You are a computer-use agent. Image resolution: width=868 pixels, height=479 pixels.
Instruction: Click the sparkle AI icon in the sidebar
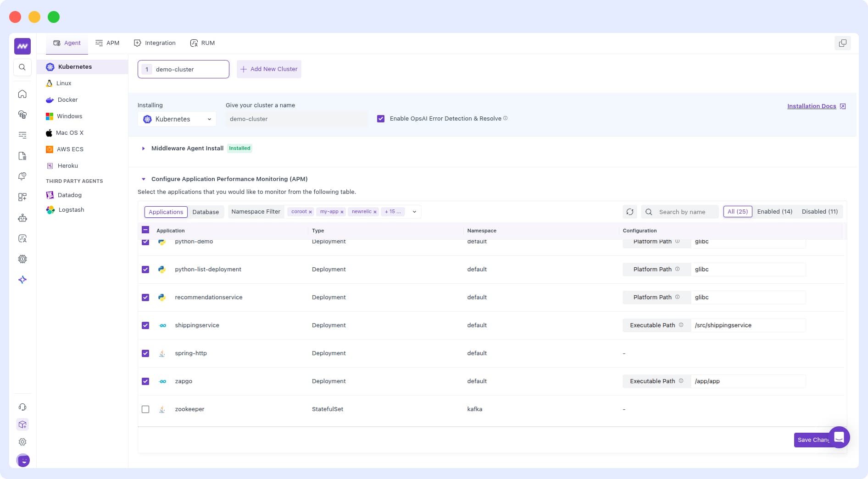[x=22, y=279]
